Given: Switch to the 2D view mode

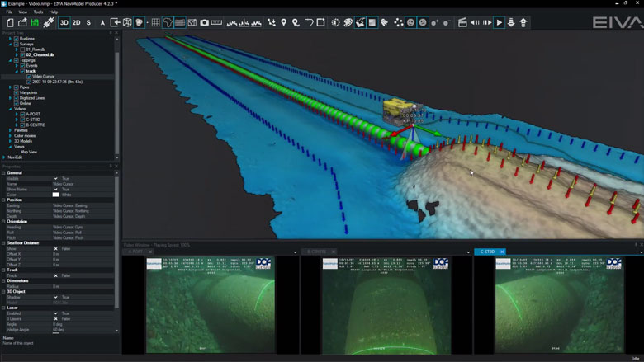Looking at the screenshot, I should 76,23.
